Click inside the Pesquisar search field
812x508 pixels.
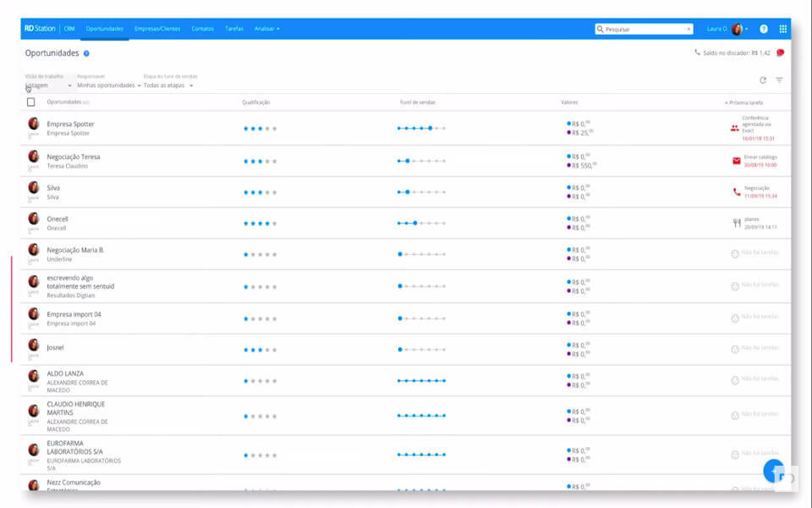(645, 29)
